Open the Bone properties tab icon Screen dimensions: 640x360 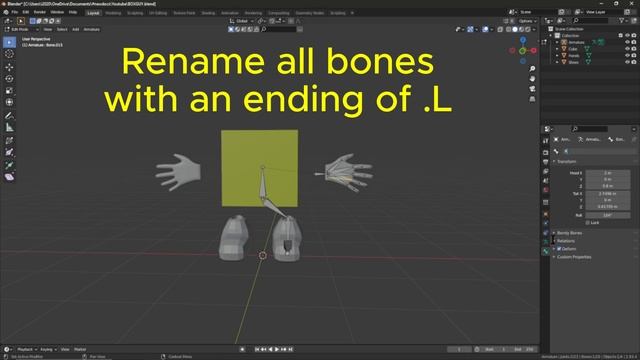(x=546, y=252)
